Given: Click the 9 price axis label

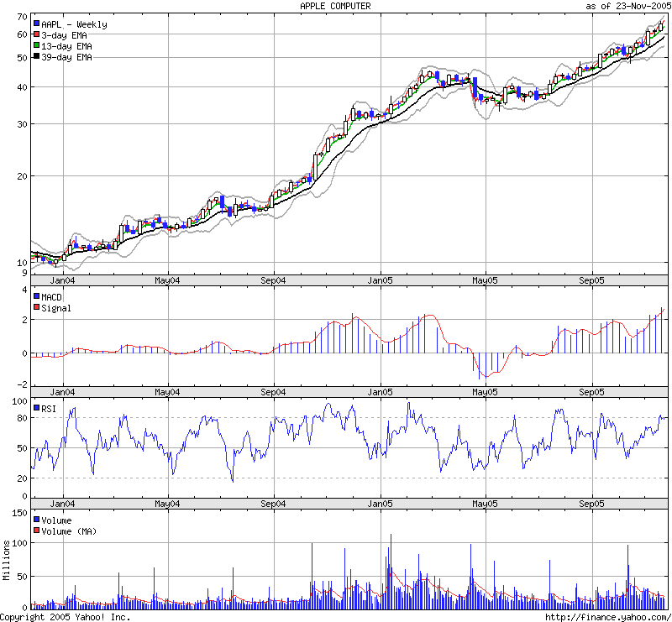Looking at the screenshot, I should click(x=25, y=273).
